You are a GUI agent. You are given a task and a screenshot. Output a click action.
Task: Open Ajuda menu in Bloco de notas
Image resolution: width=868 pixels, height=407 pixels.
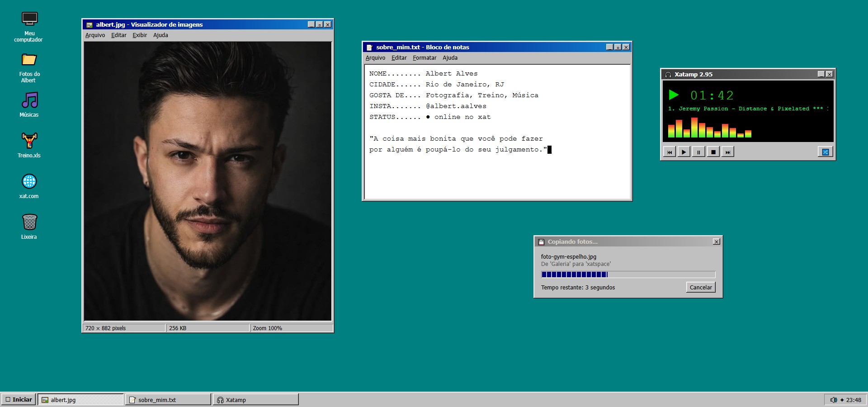450,58
